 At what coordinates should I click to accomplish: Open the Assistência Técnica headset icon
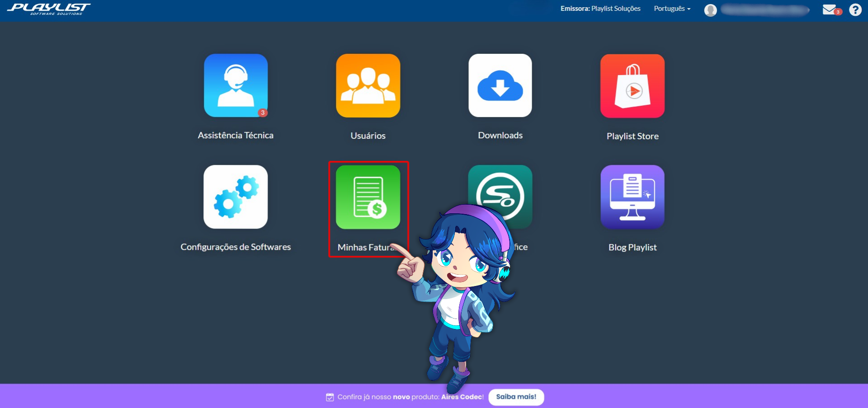point(236,85)
